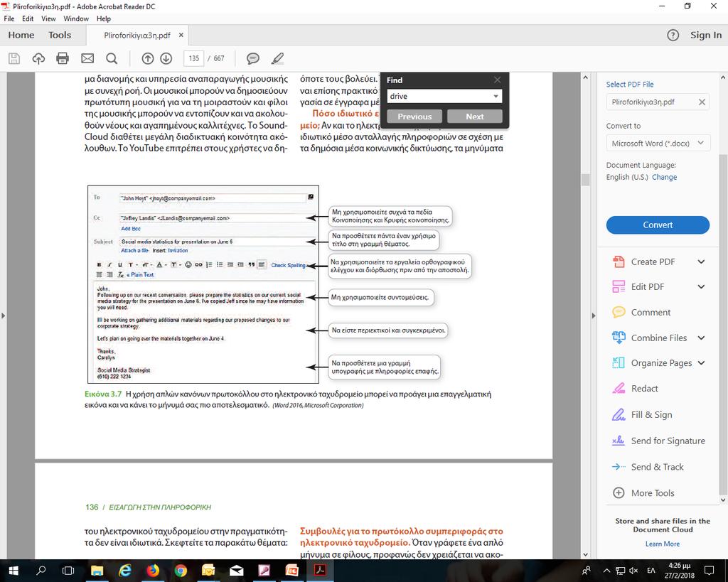Switch to the Home tab
Image resolution: width=728 pixels, height=582 pixels.
pos(21,36)
